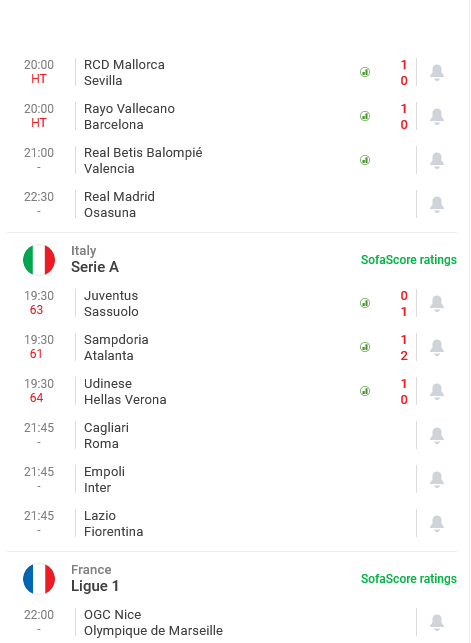Click bell icon for Lazio vs Fiorentina
The image size is (471, 643).
(x=437, y=523)
